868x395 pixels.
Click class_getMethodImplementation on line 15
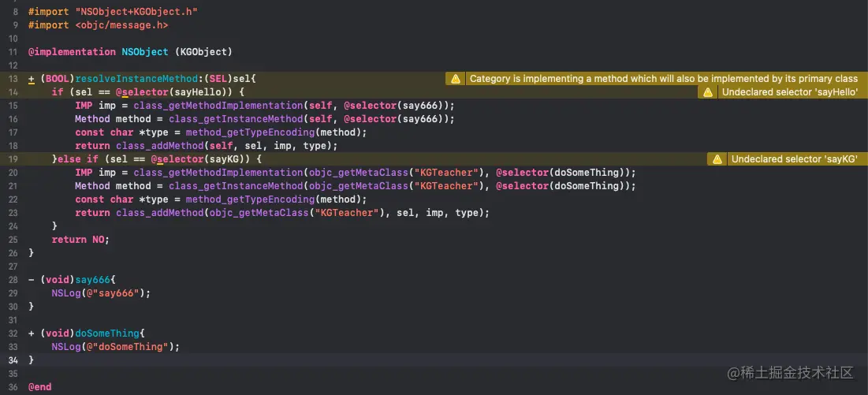pyautogui.click(x=218, y=106)
